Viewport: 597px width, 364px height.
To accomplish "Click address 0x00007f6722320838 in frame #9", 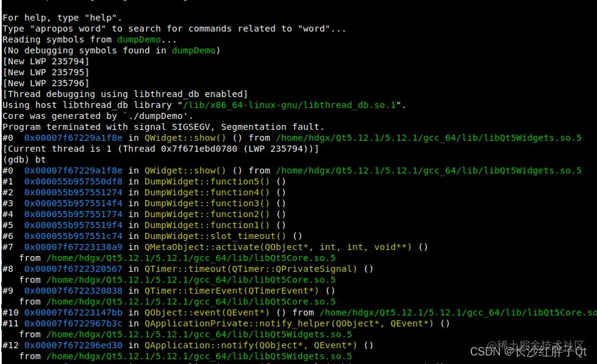I will click(74, 291).
